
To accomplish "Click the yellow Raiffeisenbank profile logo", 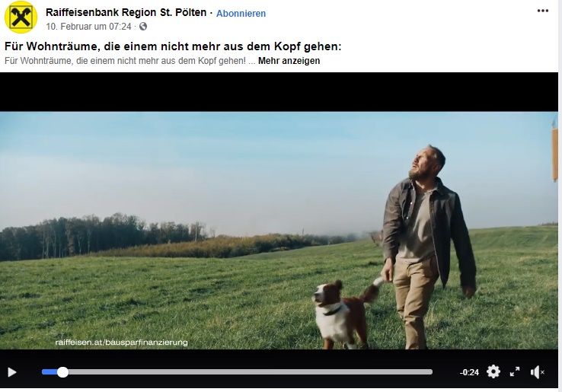I will pyautogui.click(x=21, y=17).
